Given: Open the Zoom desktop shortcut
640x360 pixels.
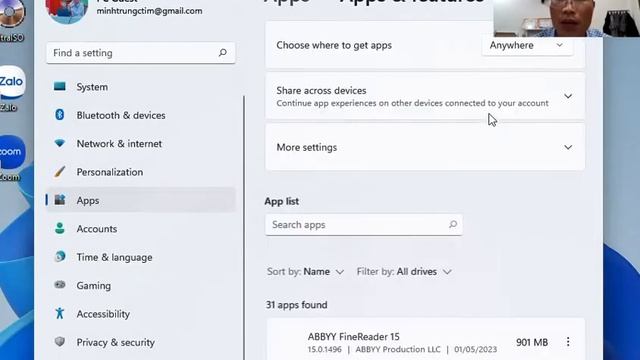Looking at the screenshot, I should coord(11,158).
